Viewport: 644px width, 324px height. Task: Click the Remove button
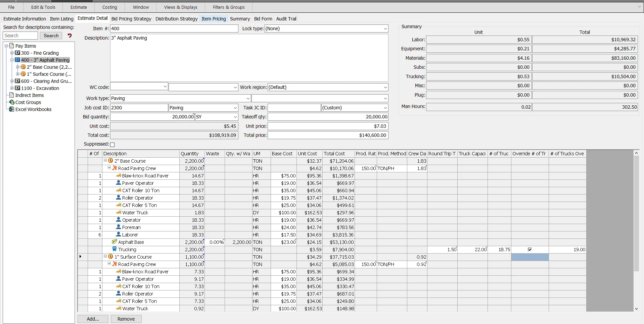(126, 319)
